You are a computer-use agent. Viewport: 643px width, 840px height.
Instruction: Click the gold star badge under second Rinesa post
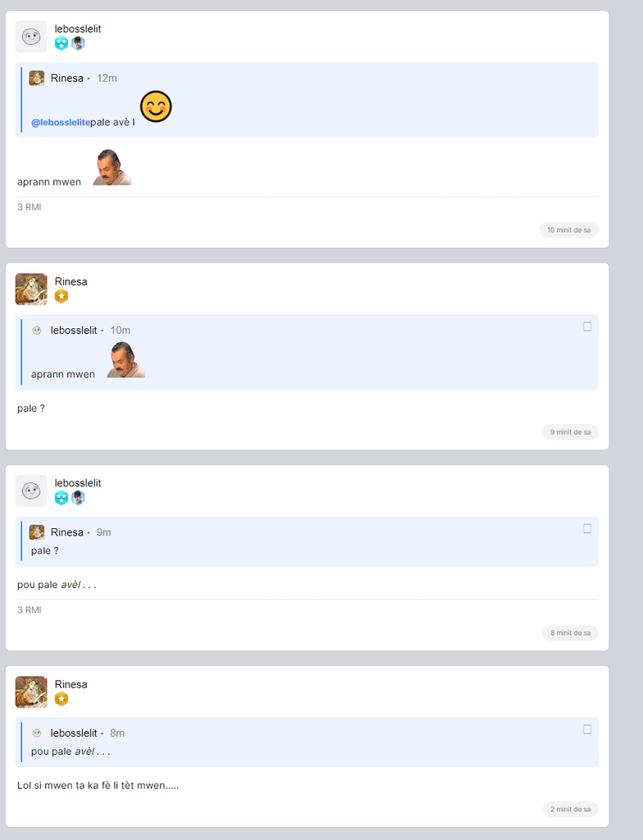62,296
